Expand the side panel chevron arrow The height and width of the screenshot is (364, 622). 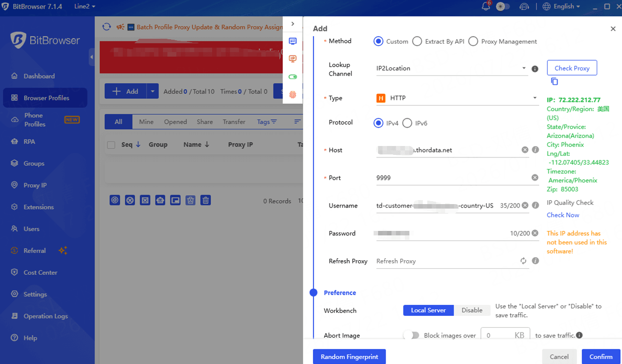[293, 24]
